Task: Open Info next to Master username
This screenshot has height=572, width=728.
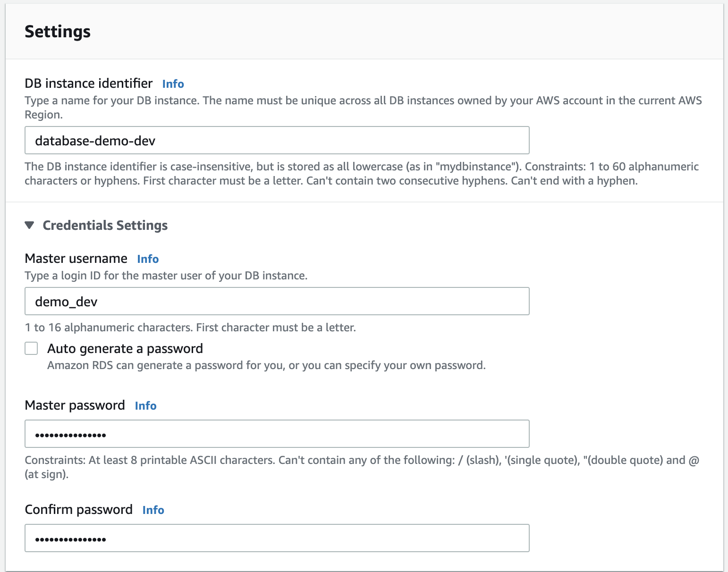Action: (147, 259)
